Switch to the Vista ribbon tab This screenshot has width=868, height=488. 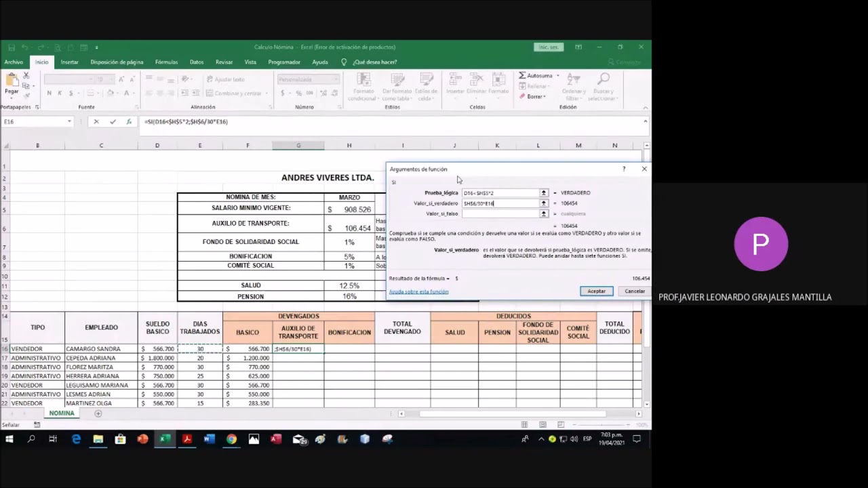tap(250, 62)
